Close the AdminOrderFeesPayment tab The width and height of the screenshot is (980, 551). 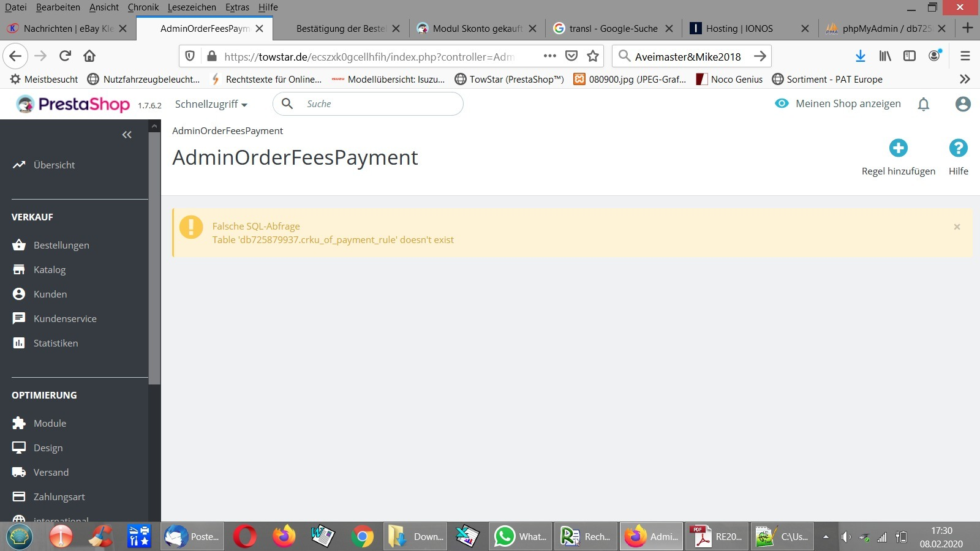pos(260,28)
